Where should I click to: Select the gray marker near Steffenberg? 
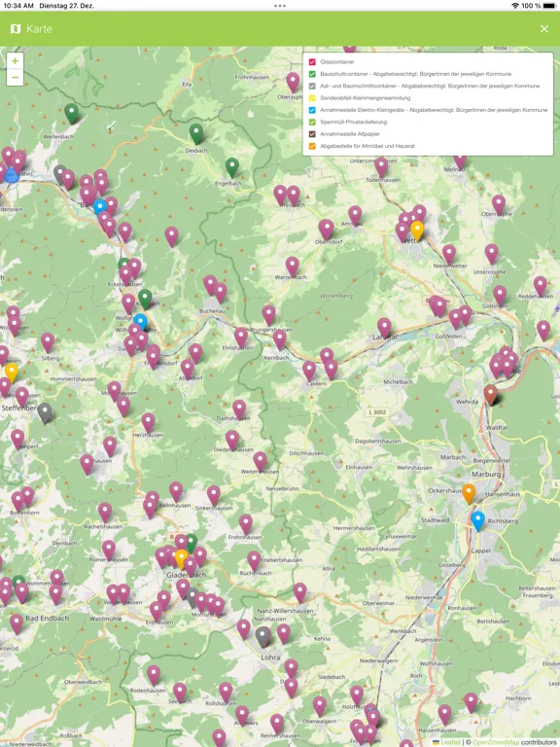[x=45, y=412]
